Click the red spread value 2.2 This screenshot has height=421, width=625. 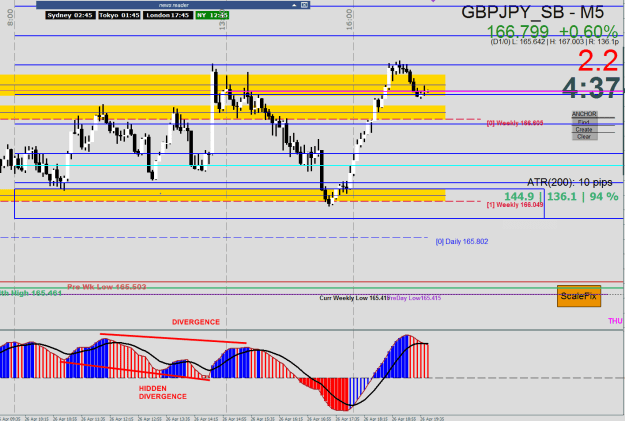[x=598, y=61]
